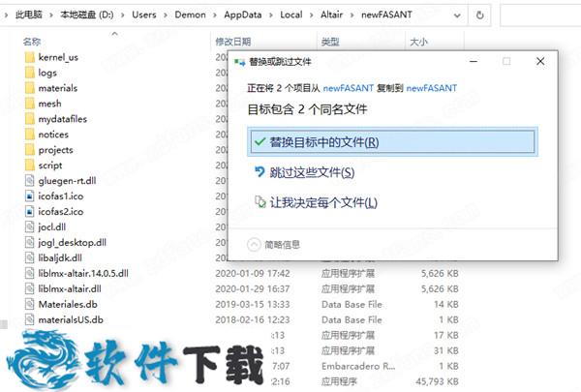The image size is (581, 392).
Task: Click the kernel_us folder icon
Action: (x=30, y=57)
